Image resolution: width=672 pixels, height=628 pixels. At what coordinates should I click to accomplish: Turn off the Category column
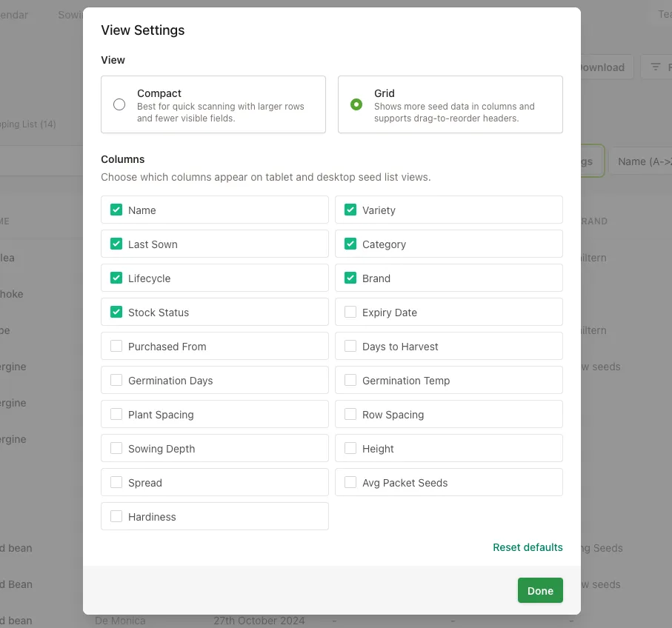(x=350, y=244)
